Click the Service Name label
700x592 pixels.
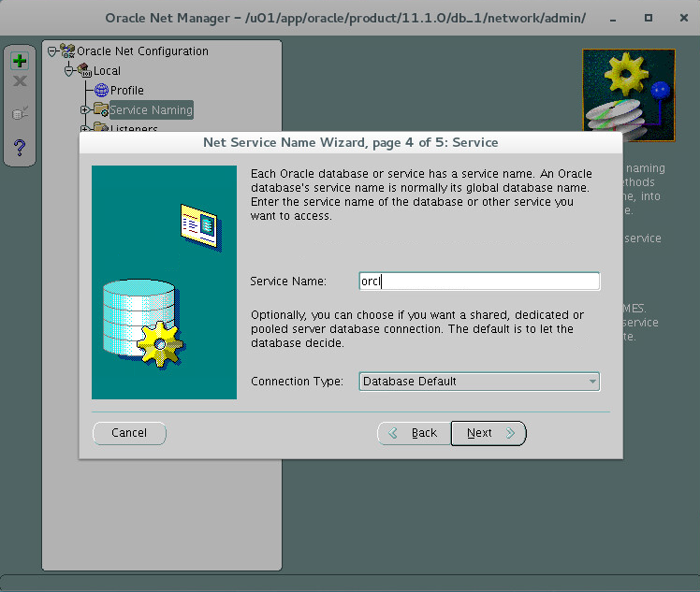coord(288,282)
